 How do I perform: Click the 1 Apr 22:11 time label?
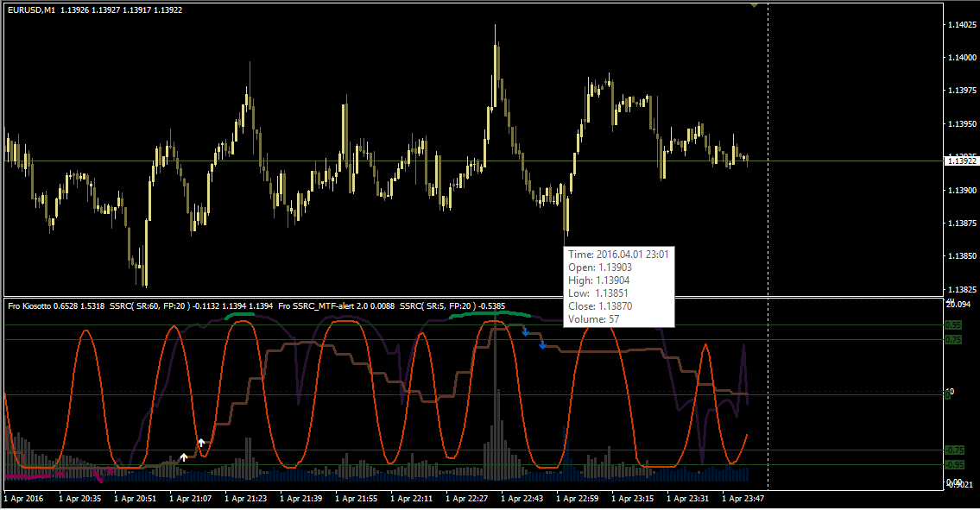click(x=411, y=499)
